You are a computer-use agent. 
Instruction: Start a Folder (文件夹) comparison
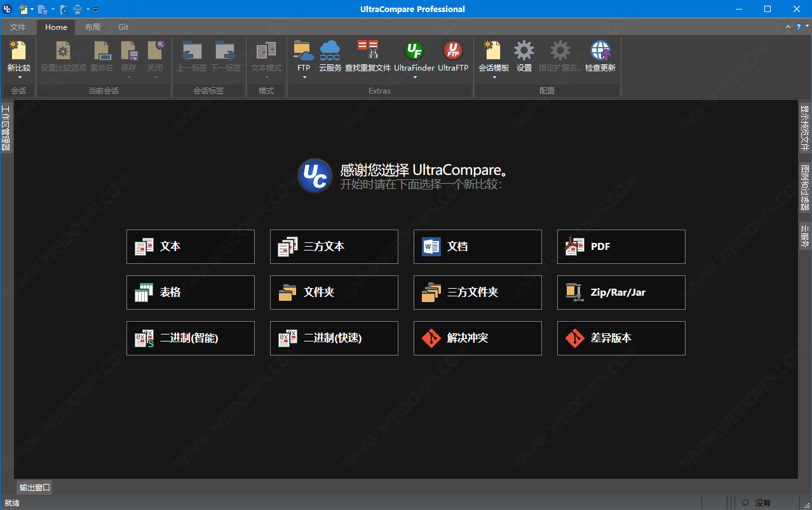point(334,293)
